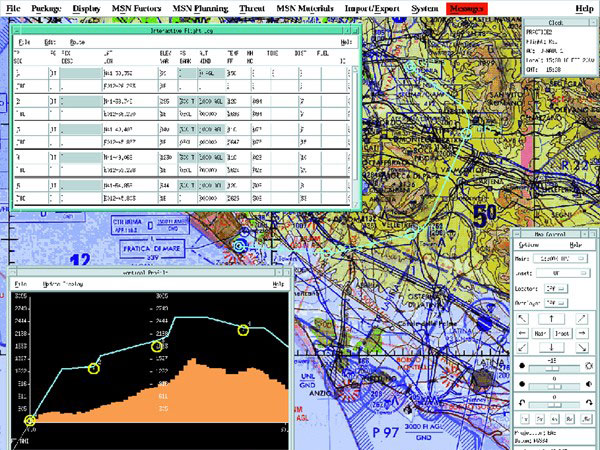
Task: Open Update Display menu in Vertical Profile
Action: tap(63, 284)
